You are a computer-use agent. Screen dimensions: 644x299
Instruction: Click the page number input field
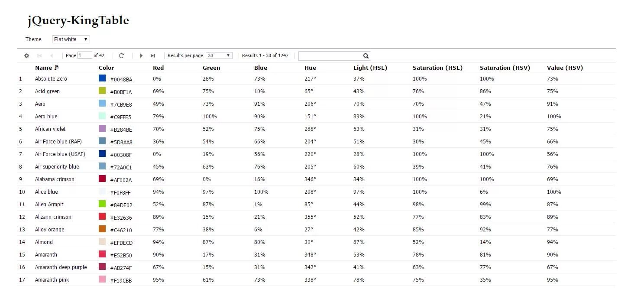[85, 55]
